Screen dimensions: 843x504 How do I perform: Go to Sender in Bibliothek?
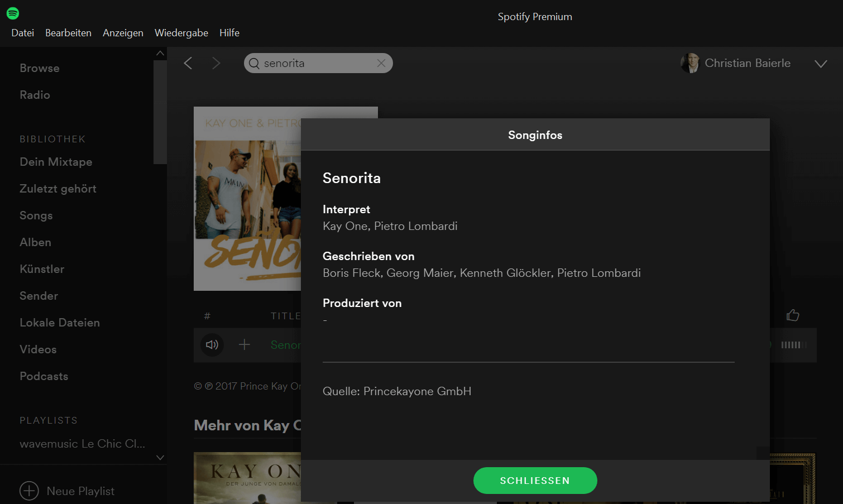tap(39, 296)
